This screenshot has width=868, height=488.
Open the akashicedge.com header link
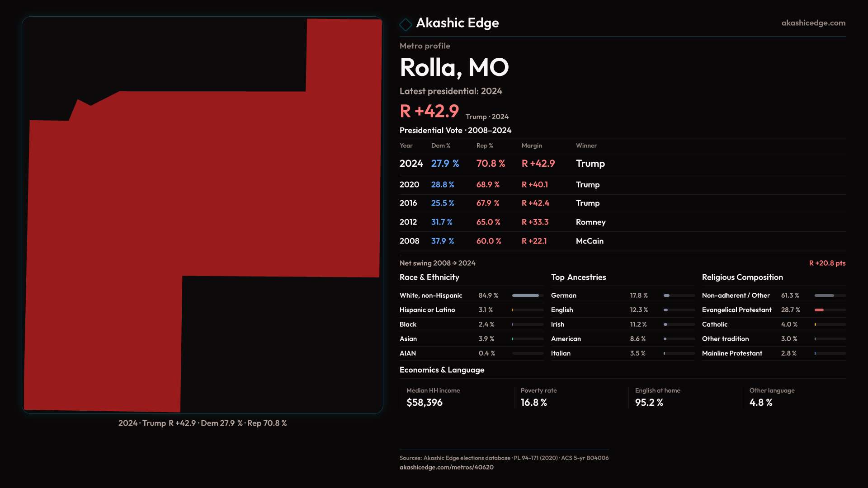point(813,23)
